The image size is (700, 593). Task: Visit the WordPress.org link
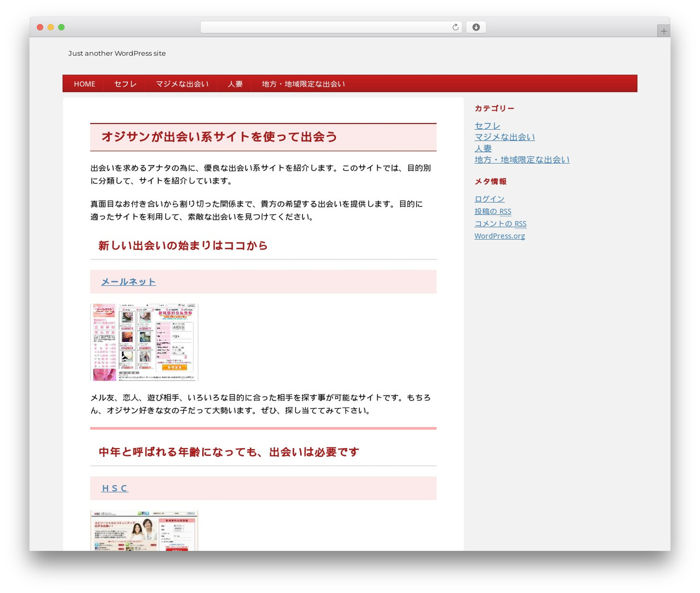[499, 236]
